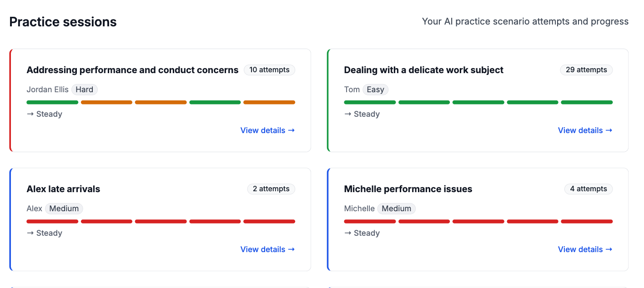Select the Easy difficulty badge next to Tom
Image resolution: width=644 pixels, height=288 pixels.
coord(376,89)
